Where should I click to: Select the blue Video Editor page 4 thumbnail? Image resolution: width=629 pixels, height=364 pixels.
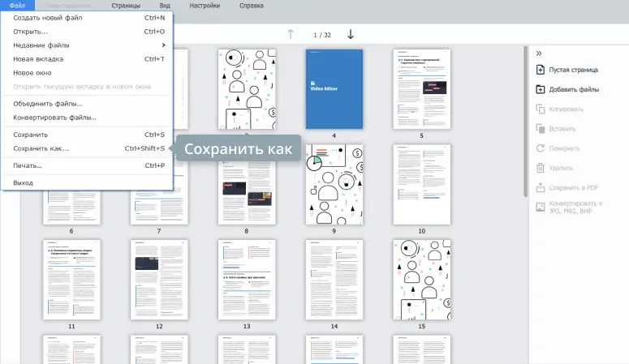tap(334, 89)
